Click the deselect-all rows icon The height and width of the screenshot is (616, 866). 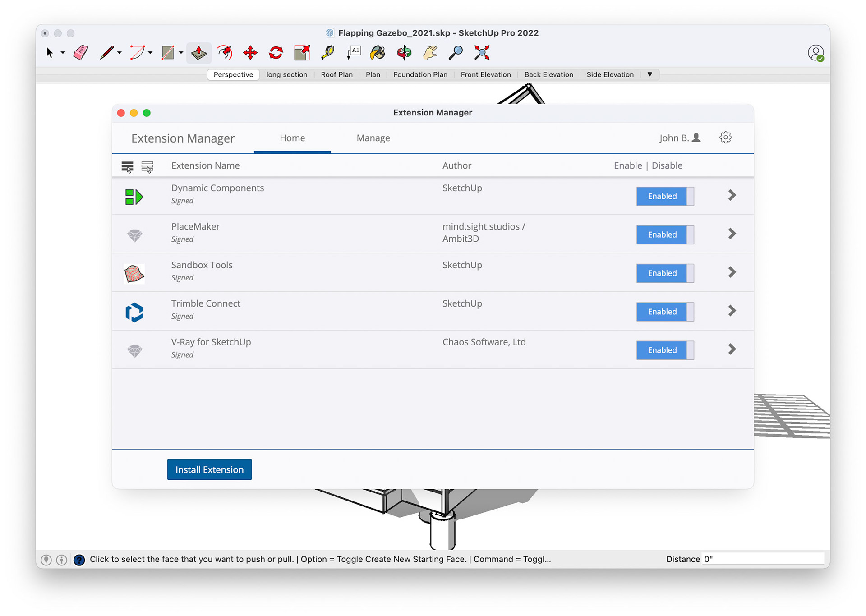pos(147,167)
